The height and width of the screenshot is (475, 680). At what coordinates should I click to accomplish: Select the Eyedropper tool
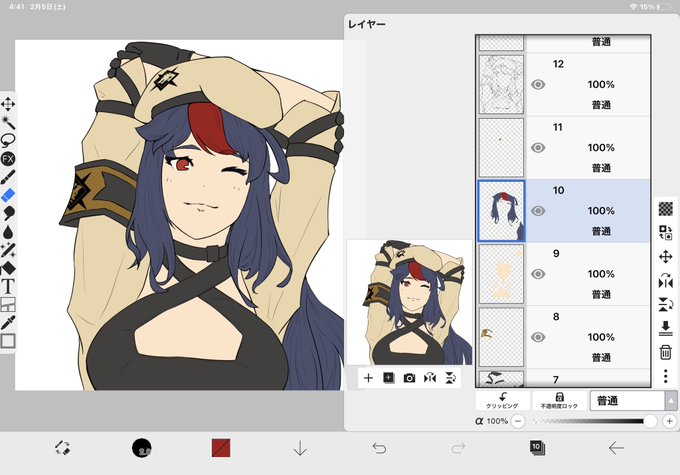pos(8,323)
